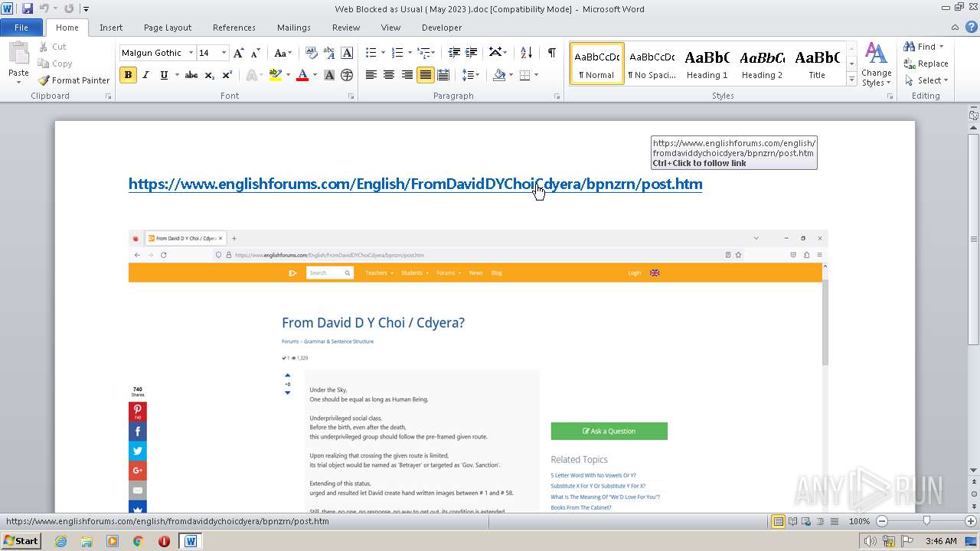The width and height of the screenshot is (980, 551).
Task: Click the Replace button
Action: point(926,64)
